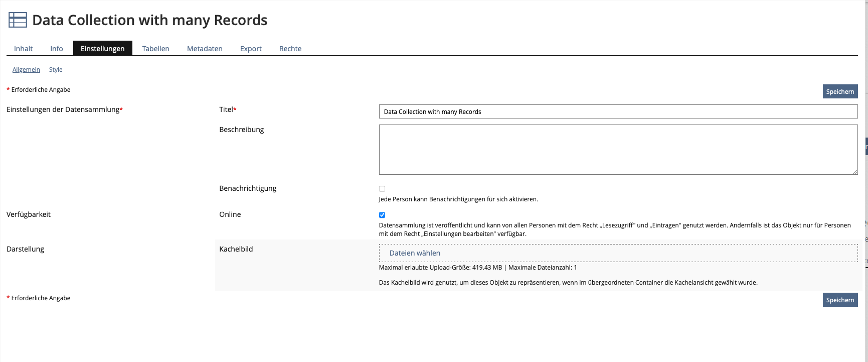Viewport: 868px width, 362px height.
Task: Open the Style sub-tab
Action: click(x=56, y=70)
